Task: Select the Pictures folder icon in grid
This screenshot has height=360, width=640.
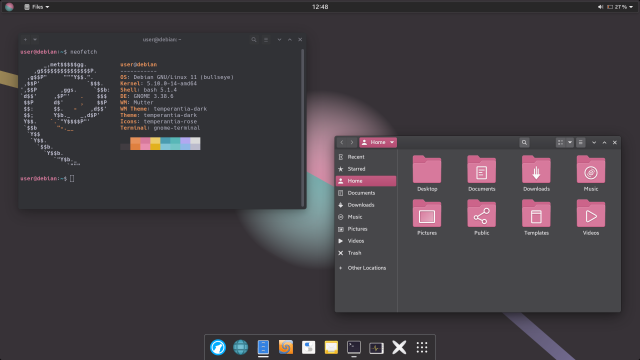Action: [427, 213]
